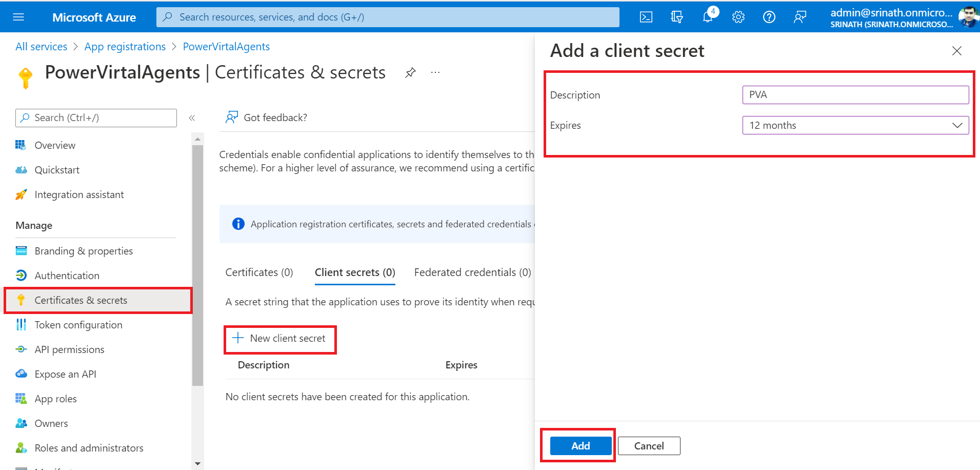Collapse the left navigation menu
This screenshot has width=980, height=470.
pos(192,118)
